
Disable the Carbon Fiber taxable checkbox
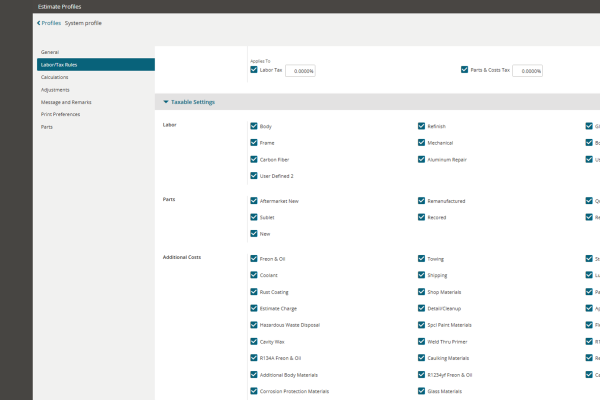(x=254, y=159)
